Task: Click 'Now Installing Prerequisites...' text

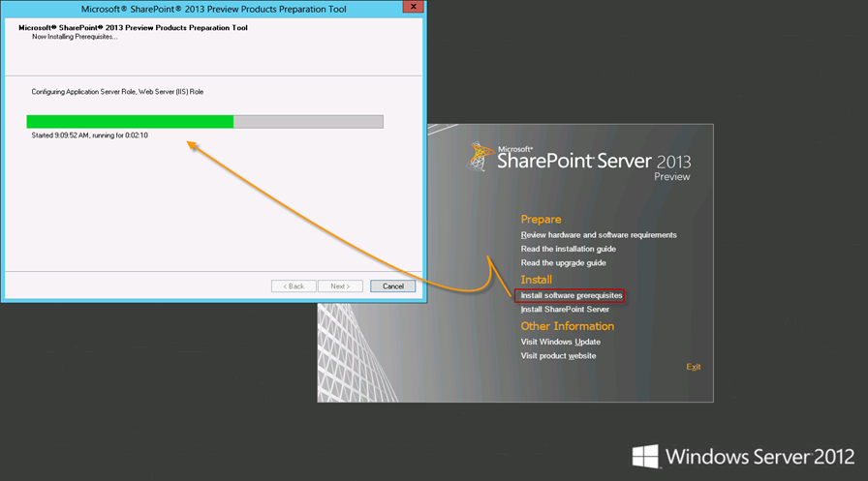Action: click(75, 37)
